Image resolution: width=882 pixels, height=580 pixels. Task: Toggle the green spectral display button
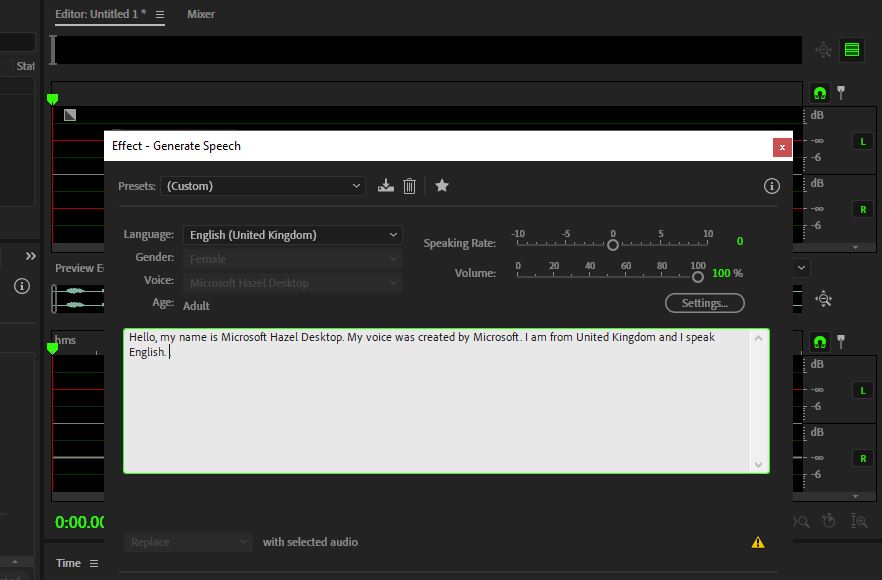click(852, 50)
